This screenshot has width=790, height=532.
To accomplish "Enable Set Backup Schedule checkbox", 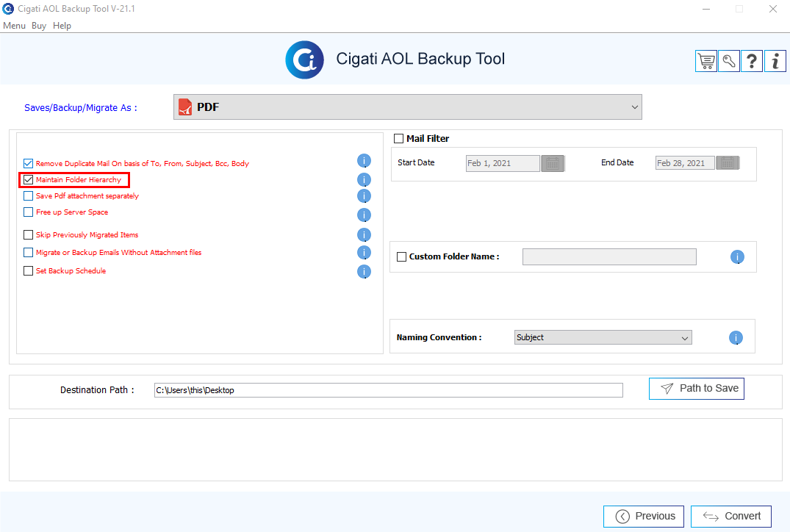I will [x=28, y=271].
